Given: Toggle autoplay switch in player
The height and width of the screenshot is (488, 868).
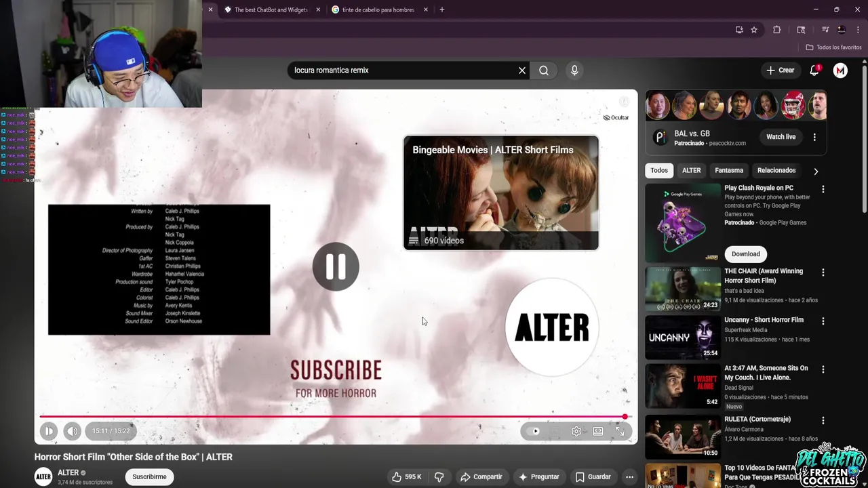Looking at the screenshot, I should (535, 431).
